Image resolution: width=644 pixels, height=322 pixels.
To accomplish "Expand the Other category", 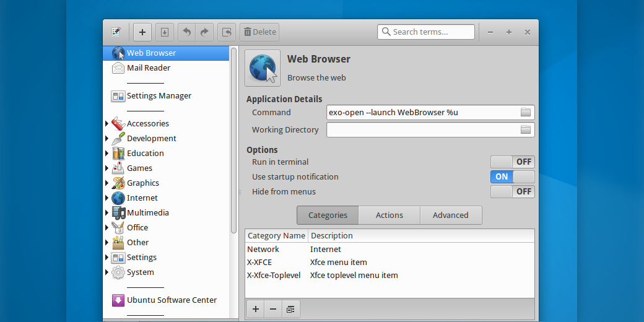I will tap(107, 242).
